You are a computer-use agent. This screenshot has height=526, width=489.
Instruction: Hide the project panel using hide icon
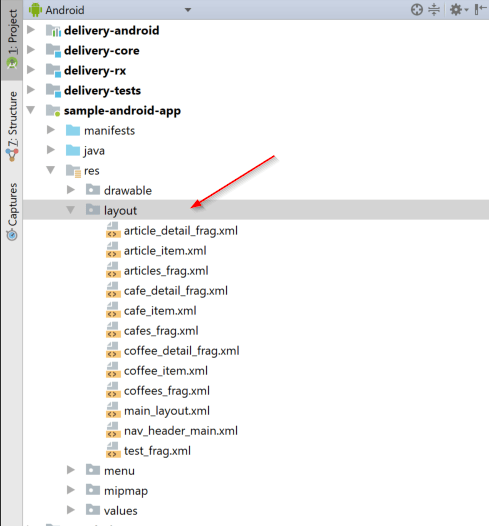tap(480, 10)
